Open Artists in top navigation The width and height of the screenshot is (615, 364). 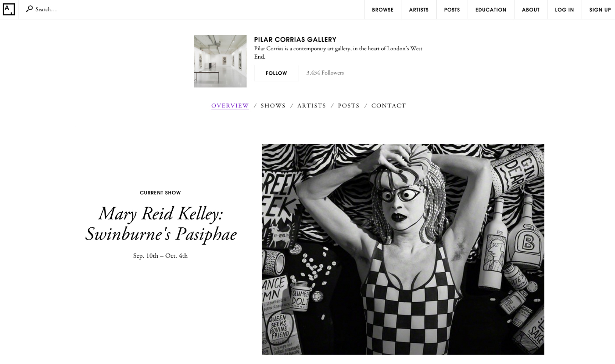click(x=418, y=10)
